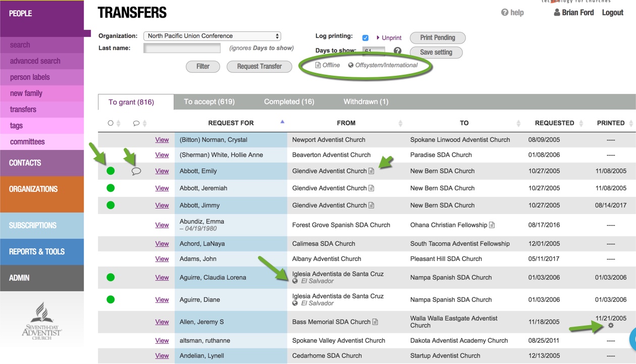Click the offline document icon next to Glendive Adventist Church

(372, 171)
